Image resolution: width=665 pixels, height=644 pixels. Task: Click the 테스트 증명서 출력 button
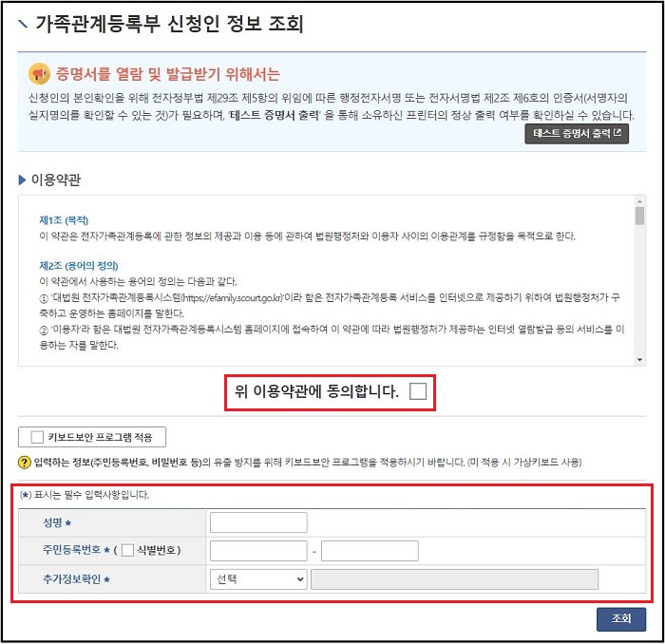577,134
